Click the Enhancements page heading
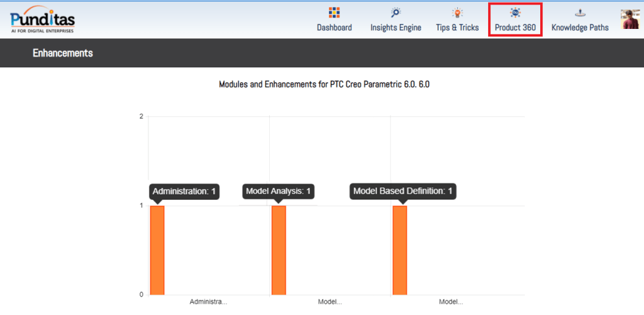Viewport: 644px width, 315px height. (x=63, y=53)
